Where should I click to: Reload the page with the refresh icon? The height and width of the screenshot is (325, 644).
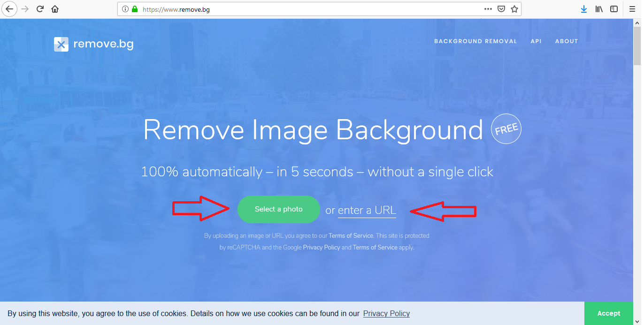point(40,9)
